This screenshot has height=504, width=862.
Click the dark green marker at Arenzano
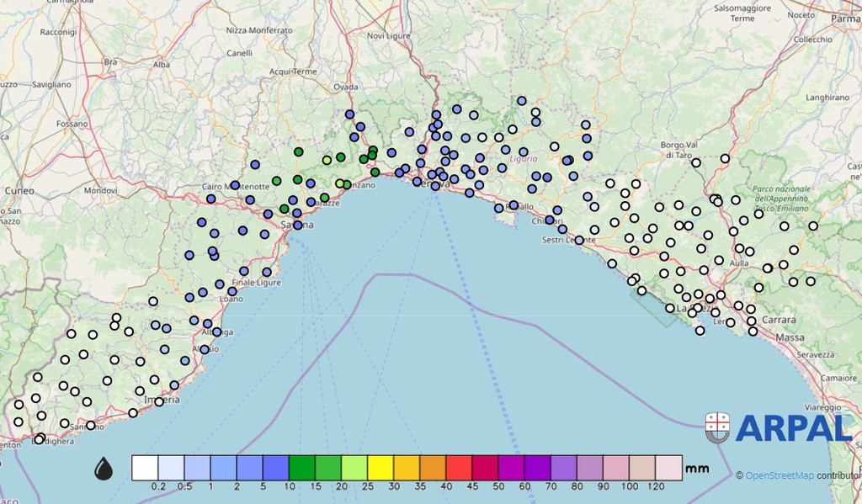click(x=347, y=184)
